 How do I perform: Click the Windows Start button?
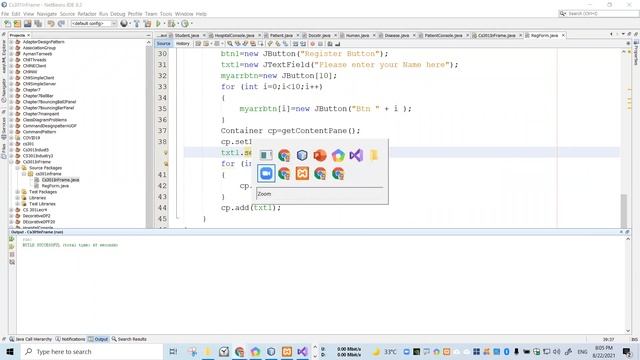coord(10,351)
